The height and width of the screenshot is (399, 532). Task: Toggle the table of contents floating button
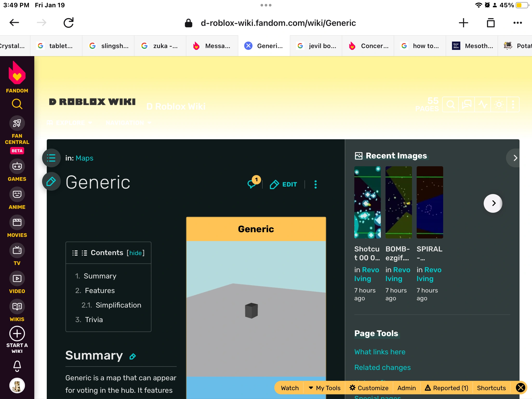51,158
